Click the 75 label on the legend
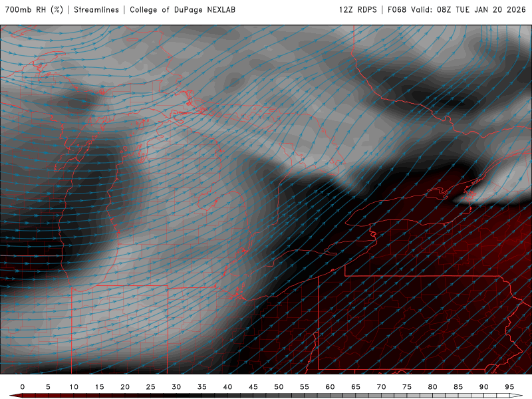This screenshot has width=532, height=399. [407, 387]
